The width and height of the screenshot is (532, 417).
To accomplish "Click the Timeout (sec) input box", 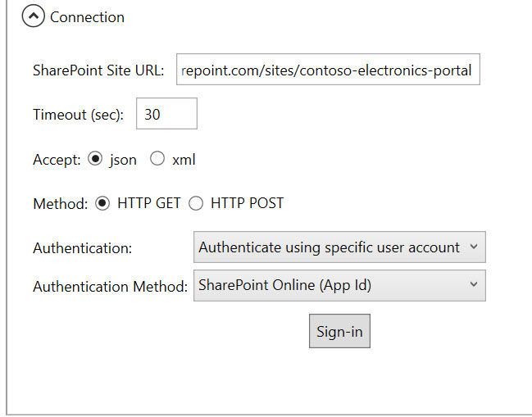I will (x=166, y=114).
